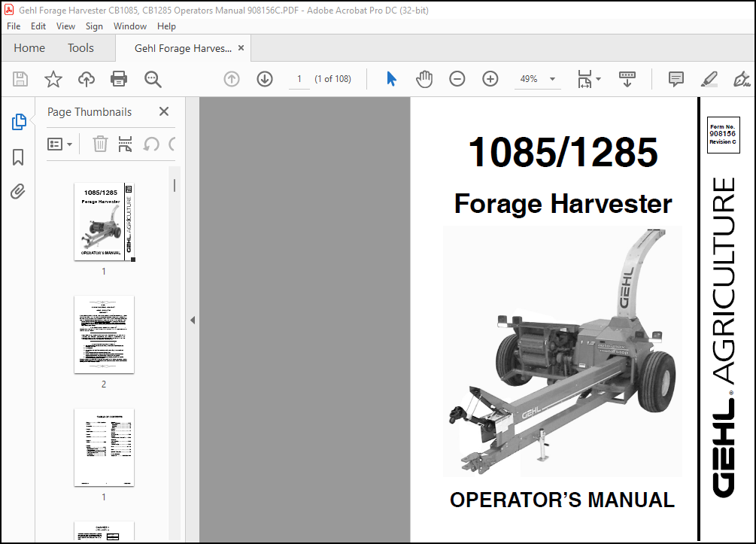
Task: Click the insert page break icon in thumbnails
Action: (x=126, y=144)
